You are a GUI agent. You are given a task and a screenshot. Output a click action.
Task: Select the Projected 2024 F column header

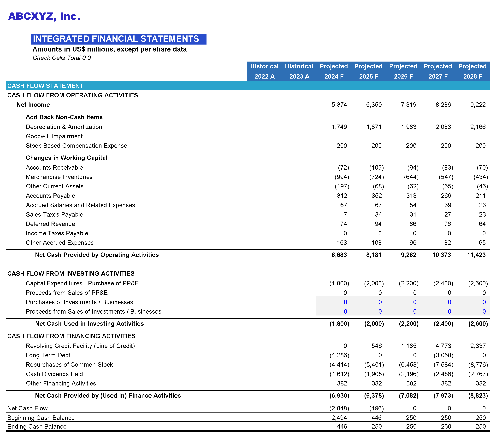tap(334, 71)
